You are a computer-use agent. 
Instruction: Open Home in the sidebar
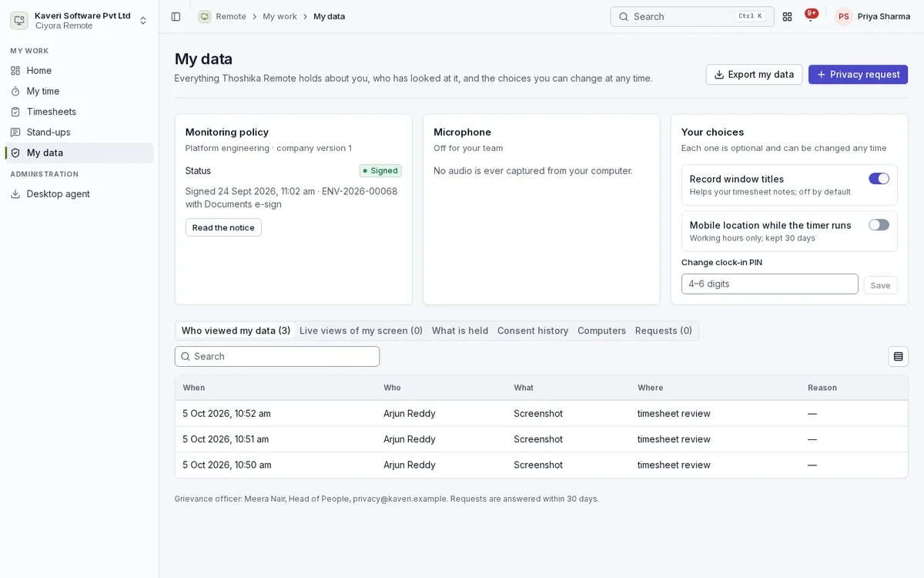(x=79, y=70)
